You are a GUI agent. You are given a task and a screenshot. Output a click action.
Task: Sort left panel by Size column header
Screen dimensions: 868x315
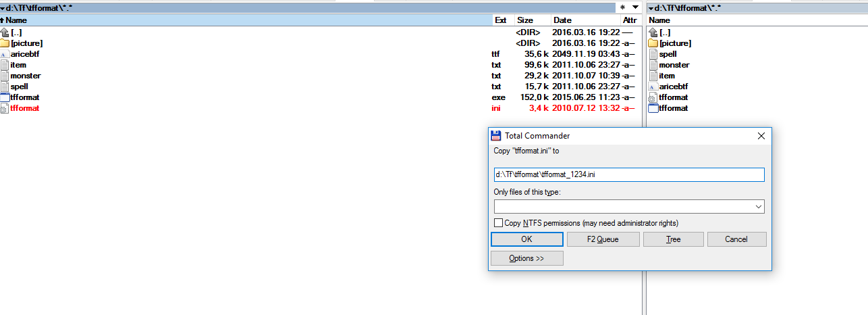pyautogui.click(x=525, y=20)
